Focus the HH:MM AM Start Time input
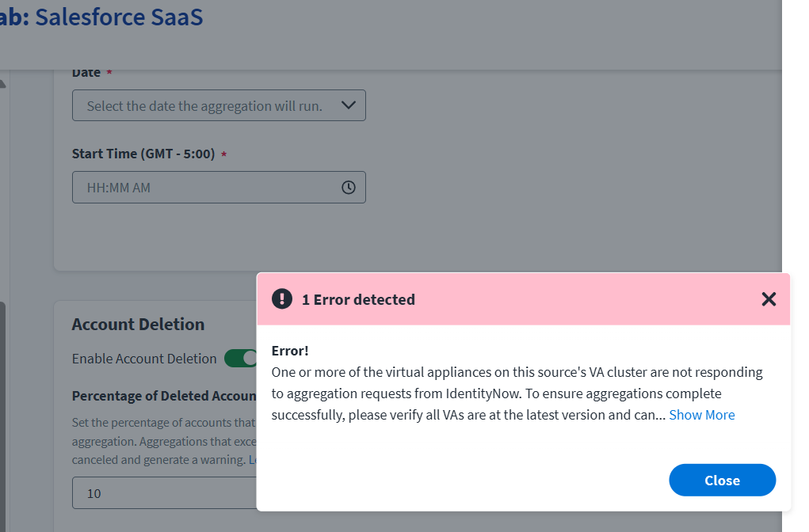Image resolution: width=809 pixels, height=532 pixels. coord(206,188)
